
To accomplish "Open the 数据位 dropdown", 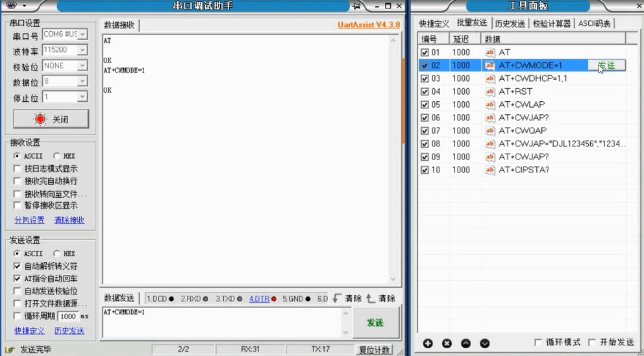I will [82, 81].
